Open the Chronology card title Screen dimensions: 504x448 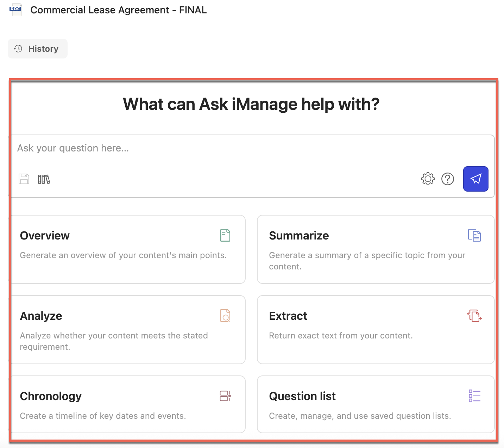(51, 396)
